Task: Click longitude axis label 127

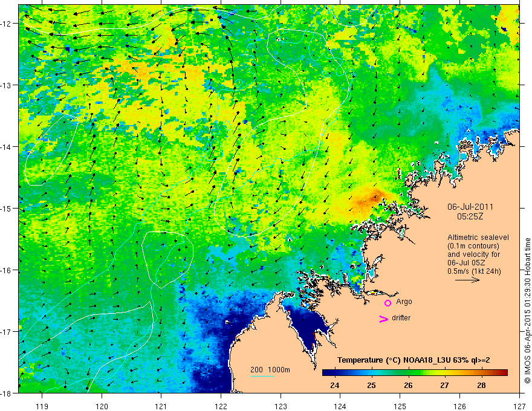Action: (519, 406)
